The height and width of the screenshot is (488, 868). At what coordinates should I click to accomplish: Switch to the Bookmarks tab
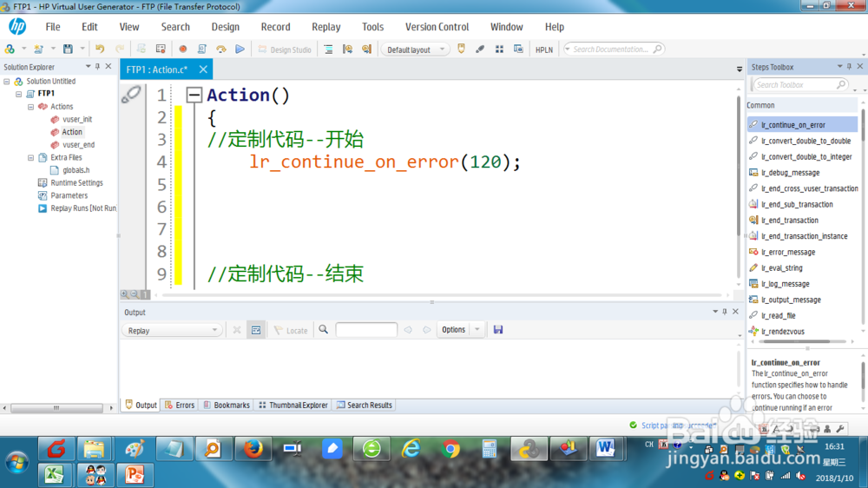(227, 405)
